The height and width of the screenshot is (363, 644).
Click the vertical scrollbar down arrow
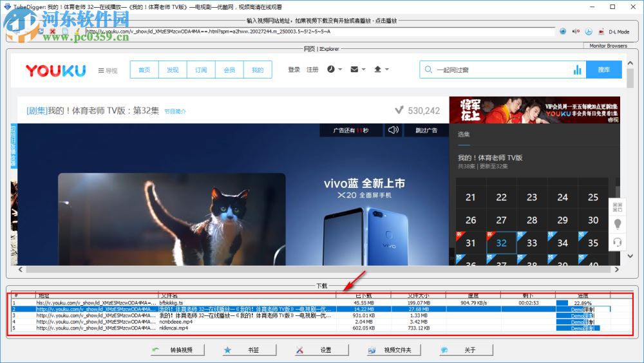point(630,256)
